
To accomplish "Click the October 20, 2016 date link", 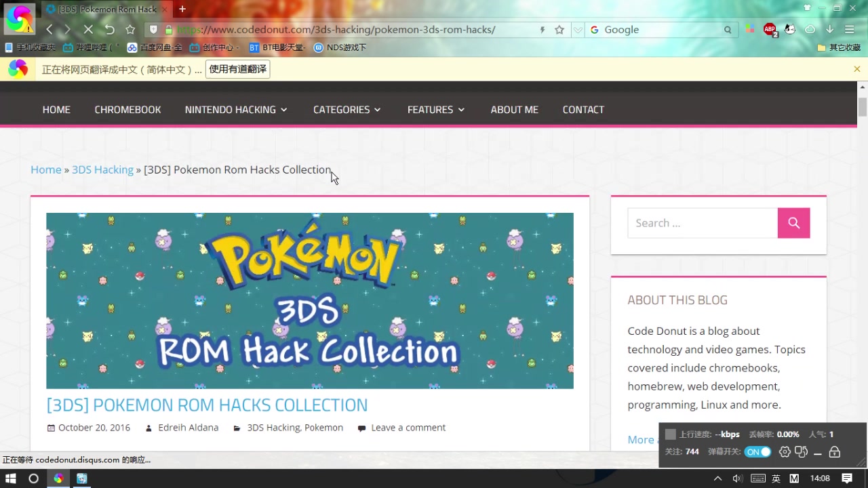I will [x=94, y=428].
